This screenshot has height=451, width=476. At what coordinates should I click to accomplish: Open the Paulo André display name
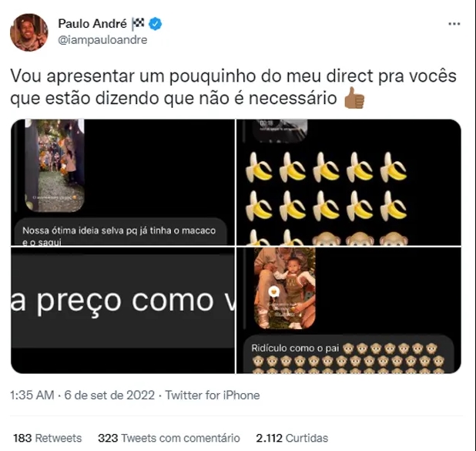pos(92,24)
